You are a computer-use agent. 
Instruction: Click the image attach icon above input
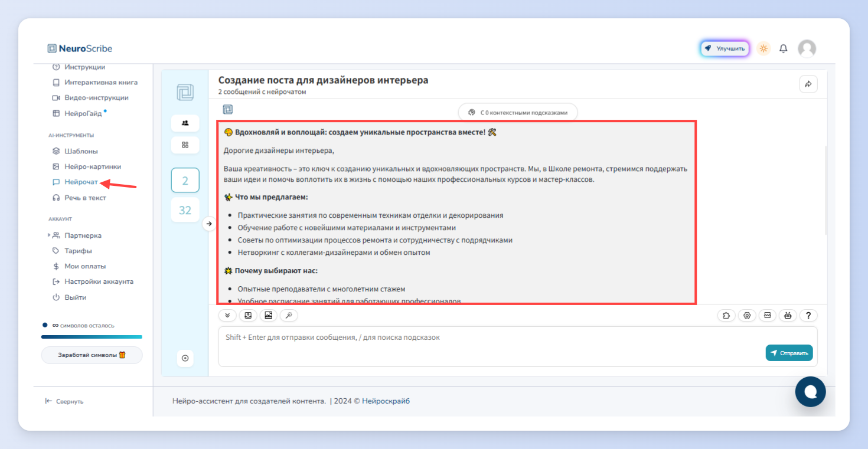[x=268, y=316]
